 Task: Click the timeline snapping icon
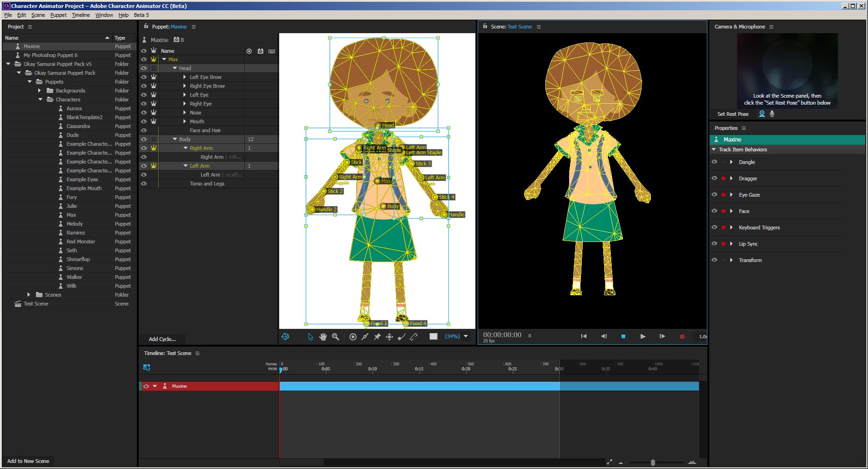[x=147, y=368]
